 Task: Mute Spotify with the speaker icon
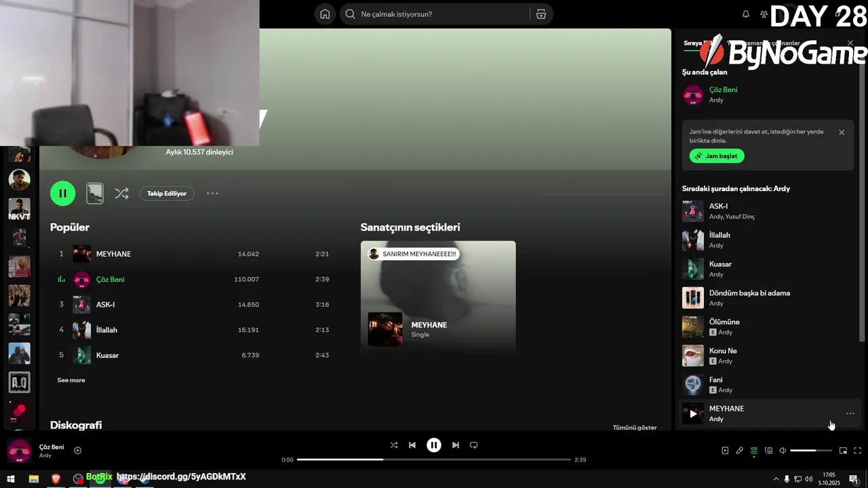click(783, 451)
